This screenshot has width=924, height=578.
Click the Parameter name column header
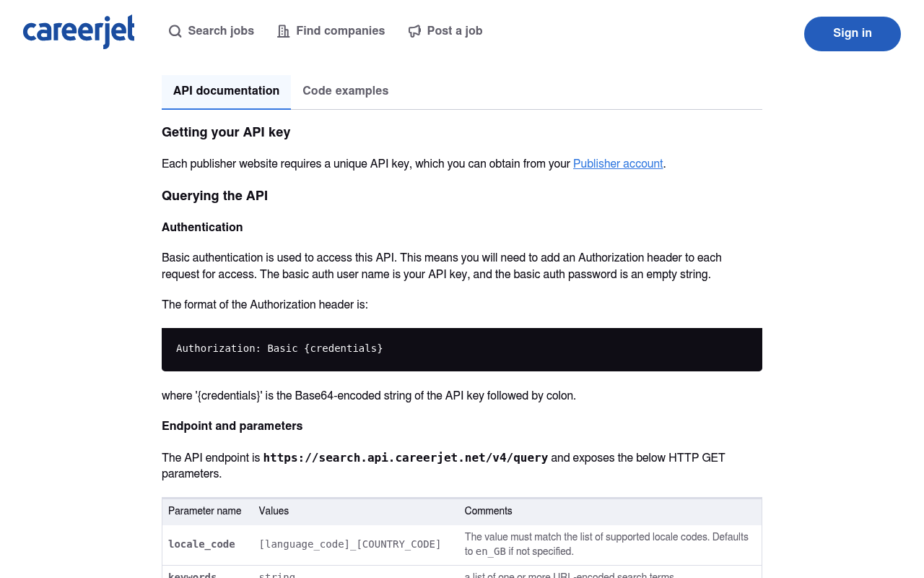pyautogui.click(x=205, y=512)
